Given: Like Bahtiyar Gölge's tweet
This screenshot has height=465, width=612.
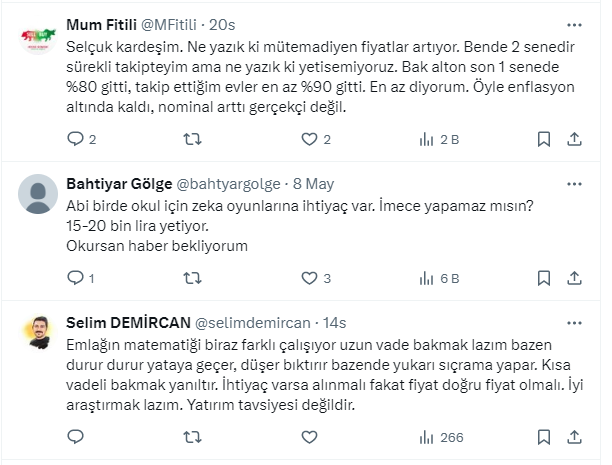Looking at the screenshot, I should [311, 277].
